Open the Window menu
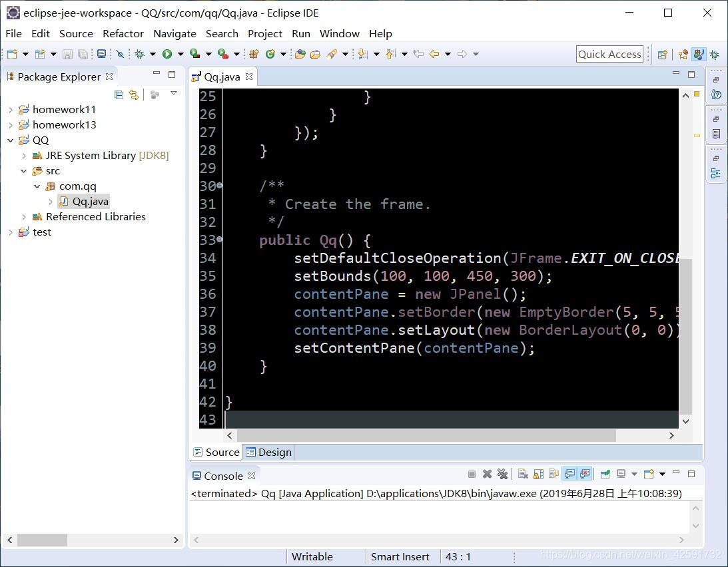728x567 pixels. tap(340, 34)
